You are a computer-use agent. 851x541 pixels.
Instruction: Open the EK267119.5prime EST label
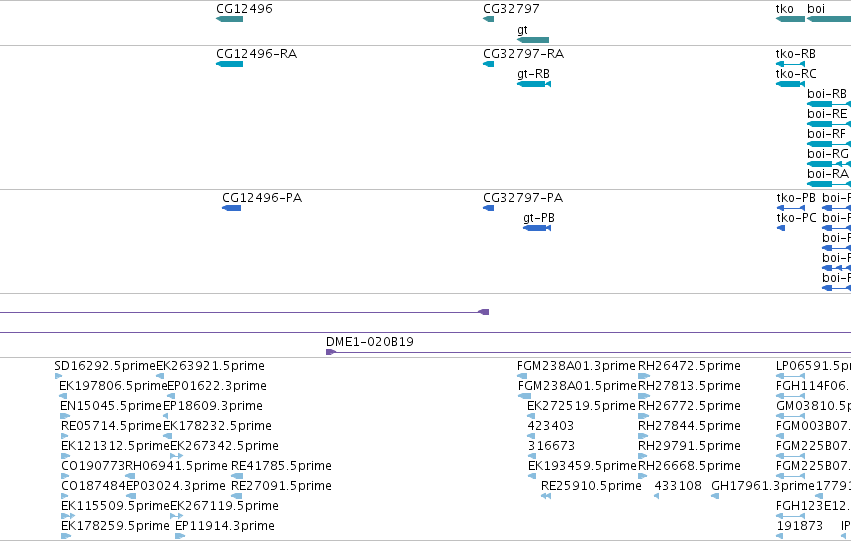tap(224, 506)
